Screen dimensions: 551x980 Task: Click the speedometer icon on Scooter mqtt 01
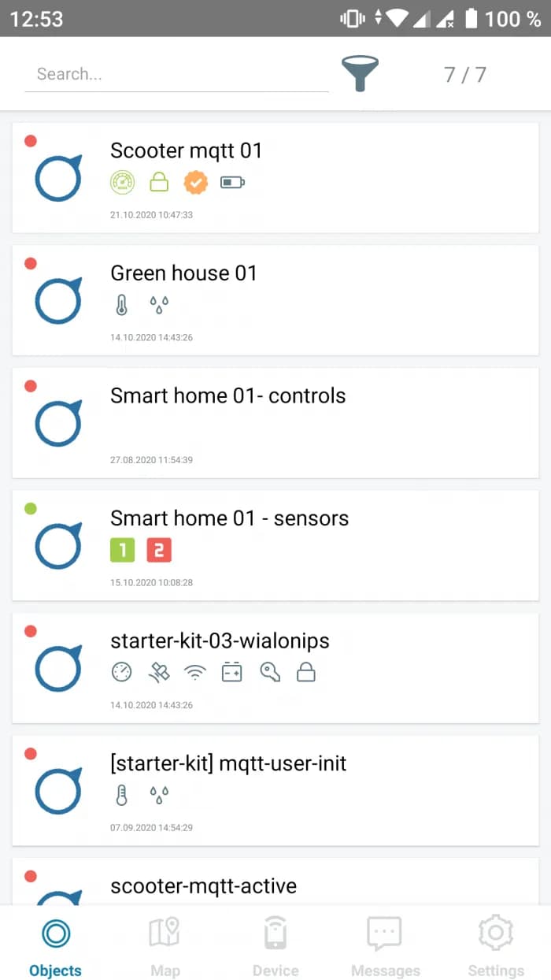122,183
